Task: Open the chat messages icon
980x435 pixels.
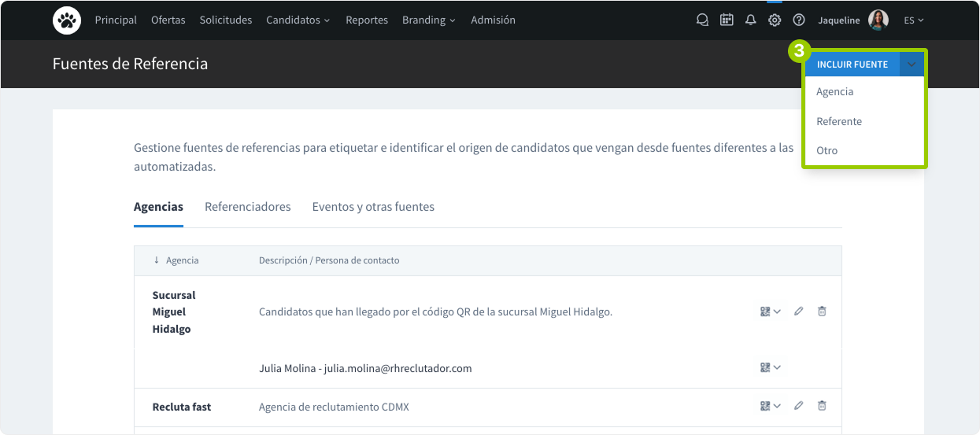Action: (702, 20)
